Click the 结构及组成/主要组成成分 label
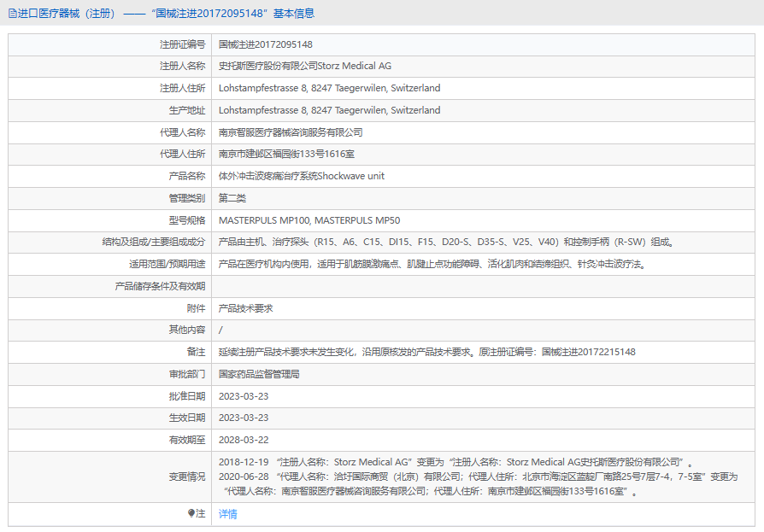 (x=154, y=242)
